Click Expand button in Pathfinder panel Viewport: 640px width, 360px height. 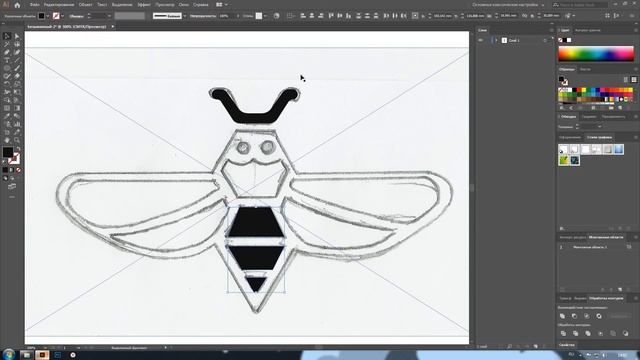pyautogui.click(x=619, y=316)
